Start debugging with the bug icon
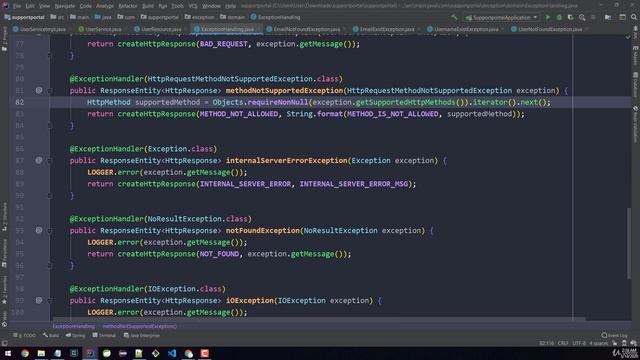The height and width of the screenshot is (360, 640). point(559,18)
